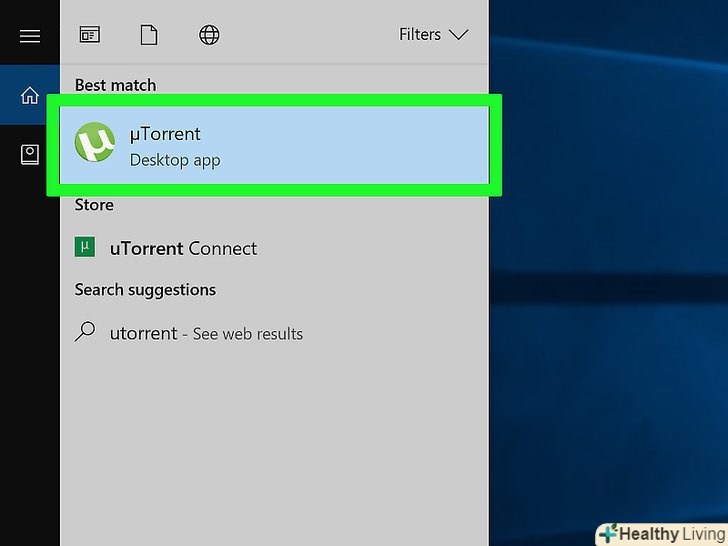This screenshot has height=546, width=728.
Task: Click the magnifier search suggestion icon
Action: [x=85, y=332]
